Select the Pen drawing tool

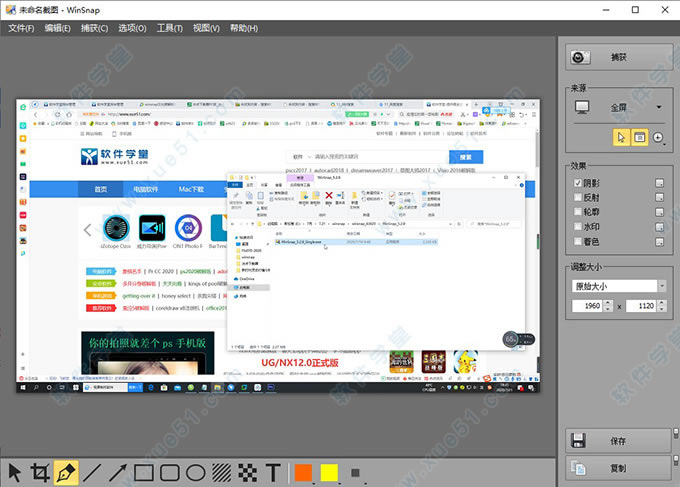click(x=66, y=473)
